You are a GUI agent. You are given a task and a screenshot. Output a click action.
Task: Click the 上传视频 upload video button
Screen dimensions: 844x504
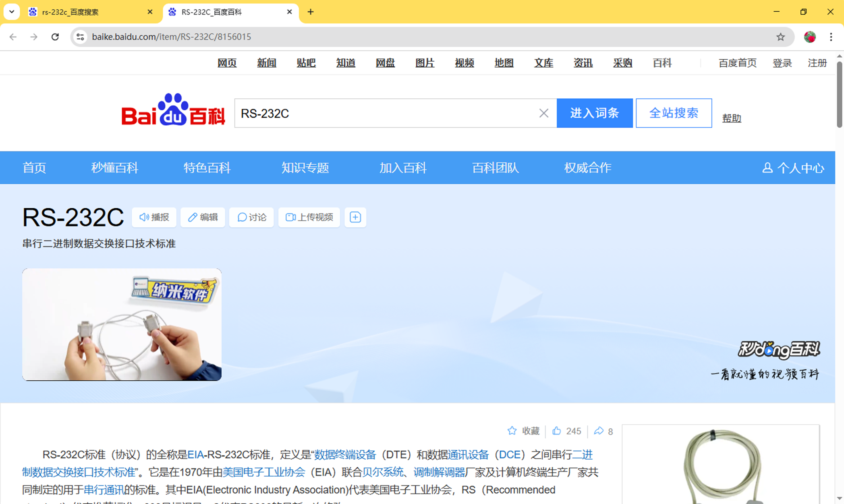(309, 218)
